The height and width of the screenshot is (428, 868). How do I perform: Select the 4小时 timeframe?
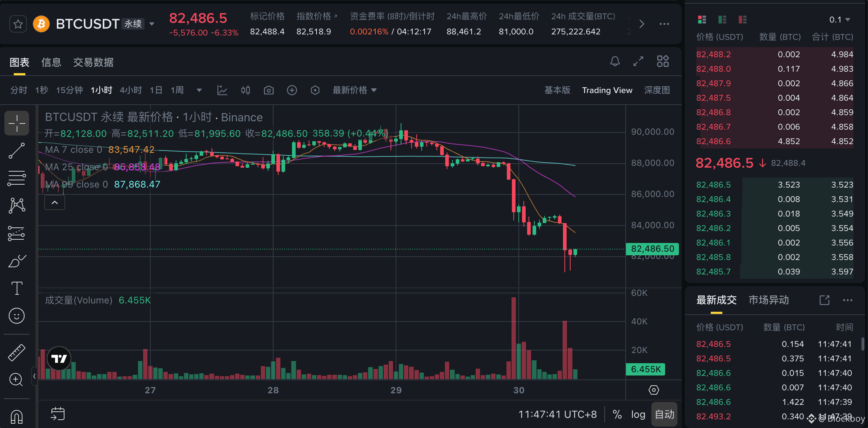130,90
